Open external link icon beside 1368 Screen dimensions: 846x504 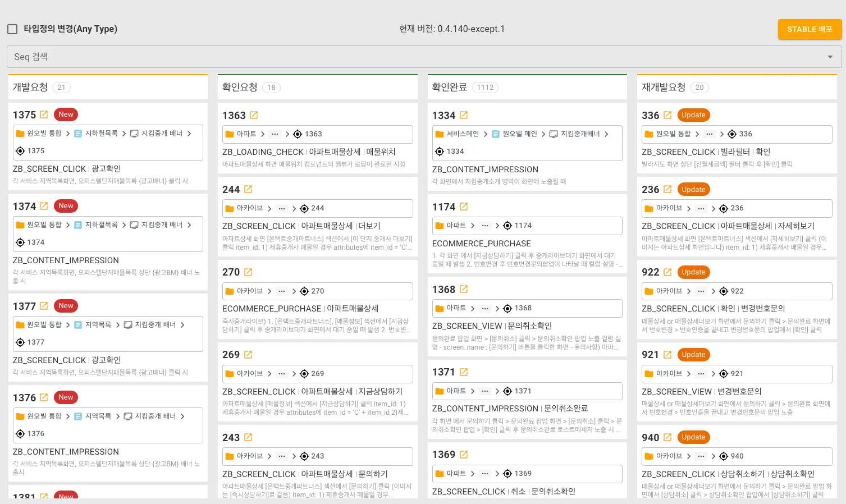[464, 289]
